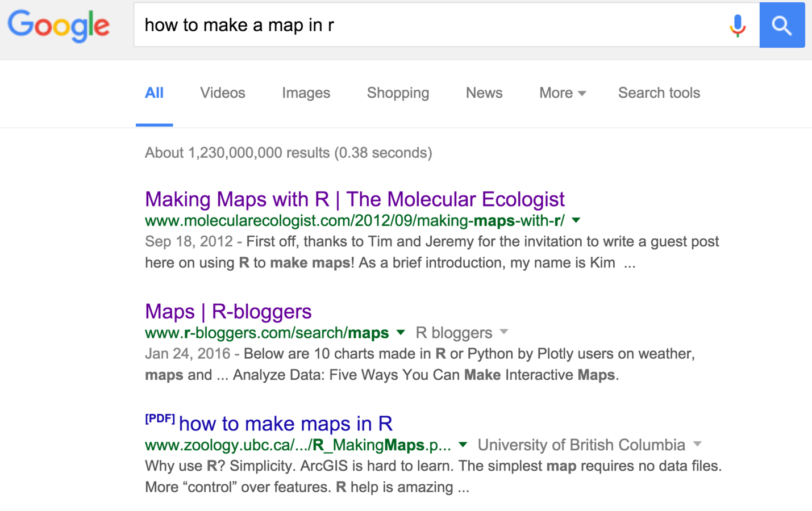Click the r-bloggers.com/search/maps URL text

tap(267, 332)
